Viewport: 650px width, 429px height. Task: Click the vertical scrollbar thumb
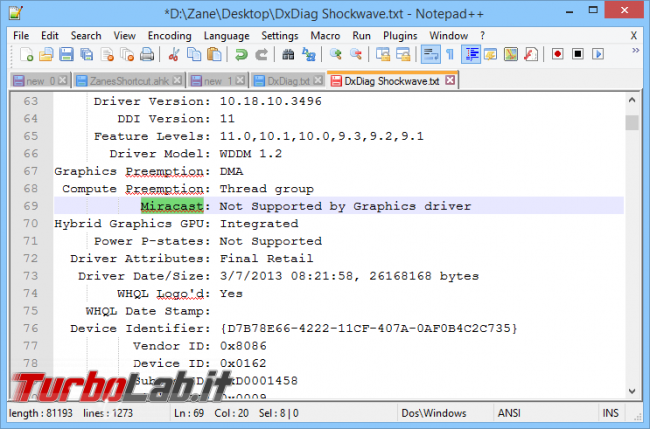(632, 123)
